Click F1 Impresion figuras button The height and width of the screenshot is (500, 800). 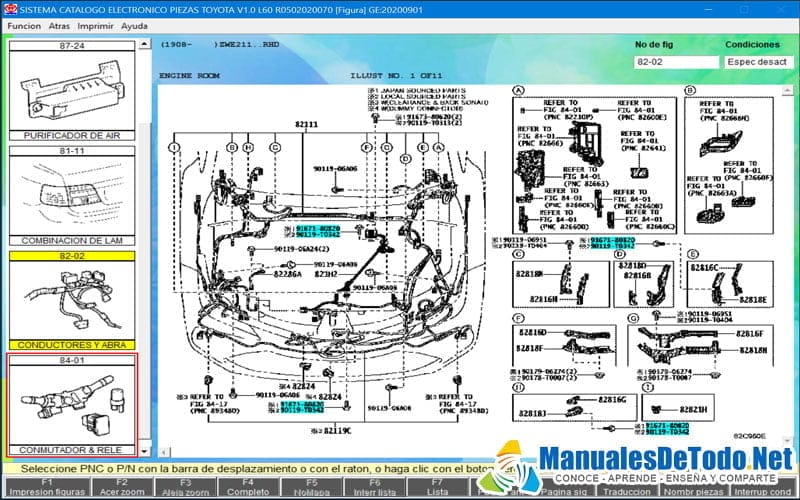pyautogui.click(x=47, y=487)
